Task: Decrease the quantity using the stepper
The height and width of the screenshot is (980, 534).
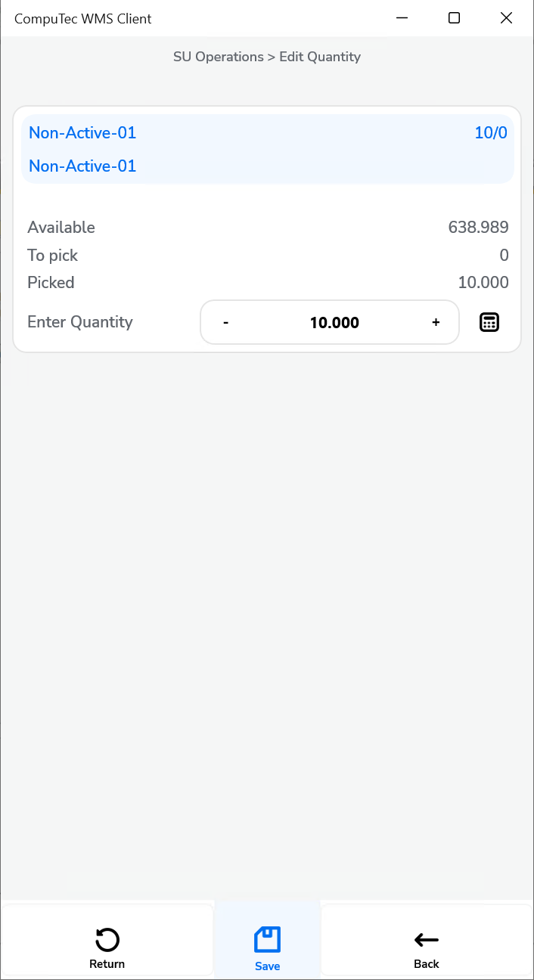Action: pyautogui.click(x=225, y=322)
